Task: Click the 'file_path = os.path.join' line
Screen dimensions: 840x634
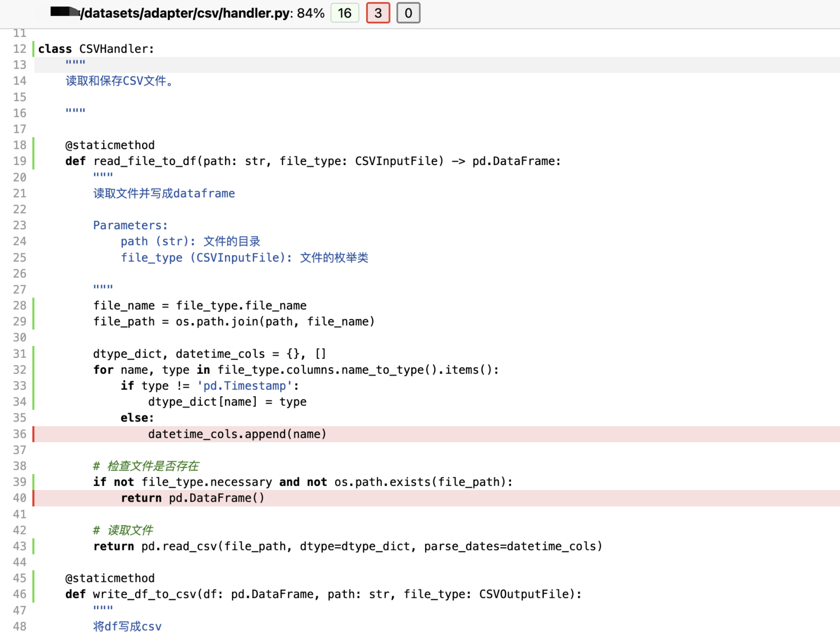Action: pyautogui.click(x=233, y=322)
